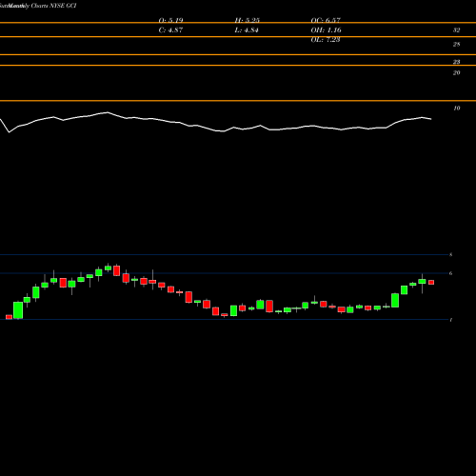This screenshot has height=476, width=476.
Task: Select the "OC: 6.57" reading
Action: [x=326, y=21]
